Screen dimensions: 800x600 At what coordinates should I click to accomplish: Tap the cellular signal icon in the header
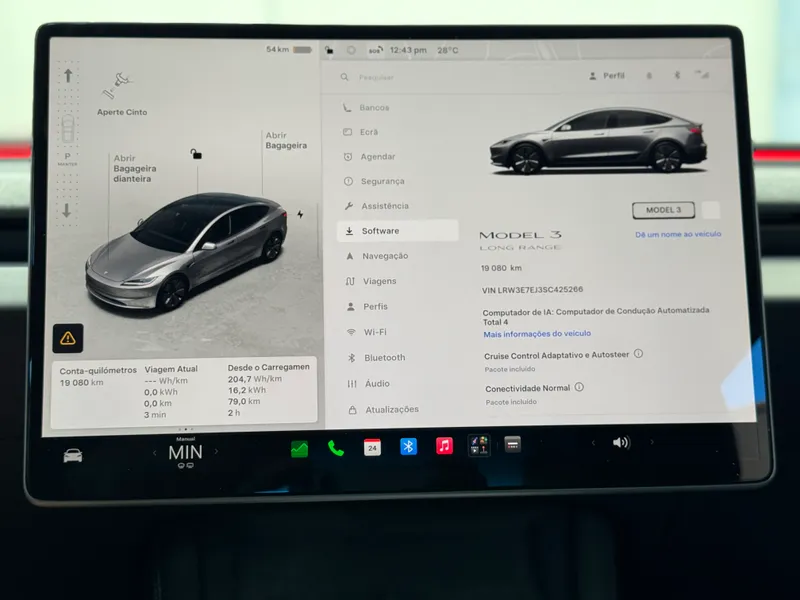coord(703,74)
